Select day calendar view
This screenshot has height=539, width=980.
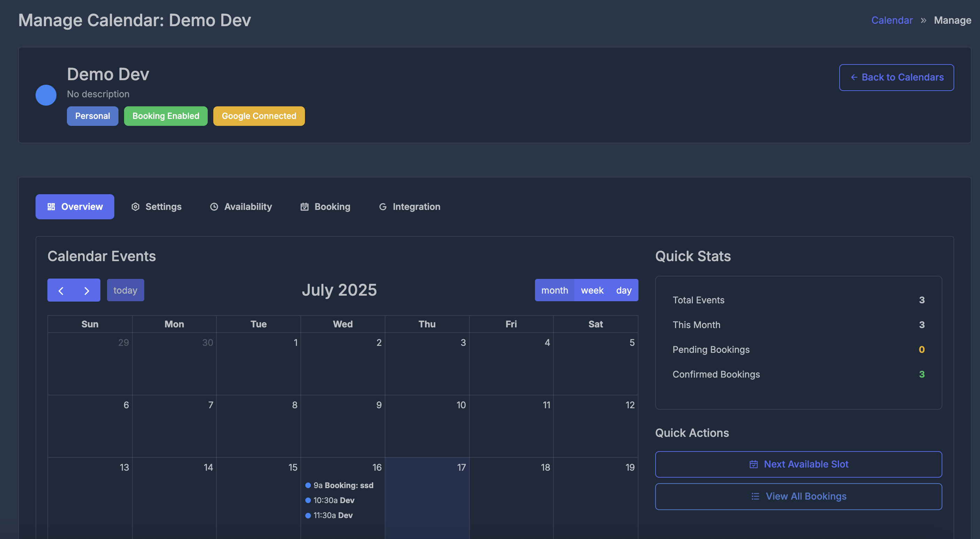(624, 290)
